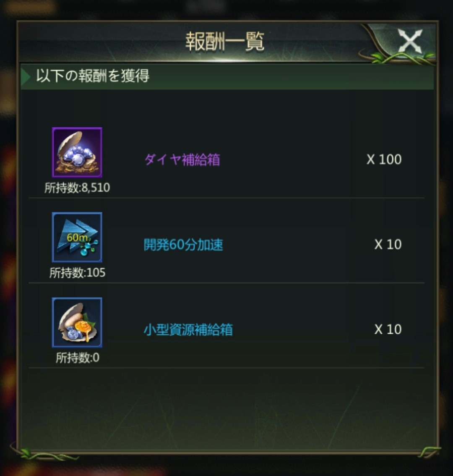Click the X 10 quantity for 小型資源補給箱
The image size is (453, 476).
388,330
